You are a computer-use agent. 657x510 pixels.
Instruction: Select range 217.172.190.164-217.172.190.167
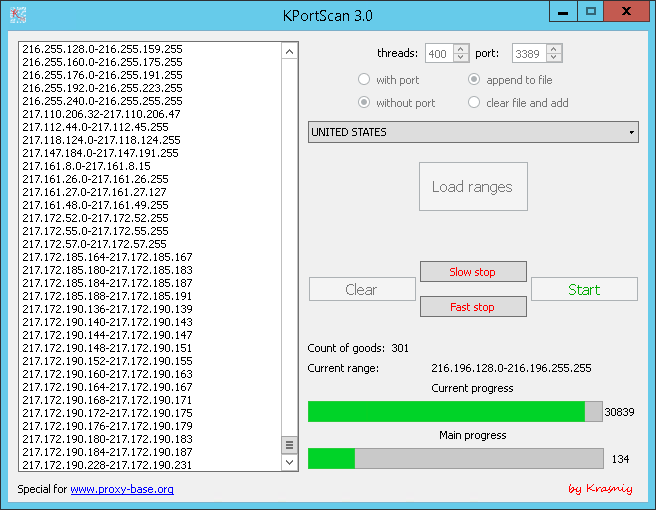pos(107,387)
